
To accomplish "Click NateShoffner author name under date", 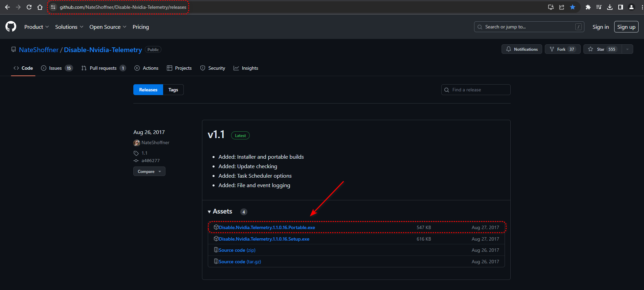I will point(155,143).
